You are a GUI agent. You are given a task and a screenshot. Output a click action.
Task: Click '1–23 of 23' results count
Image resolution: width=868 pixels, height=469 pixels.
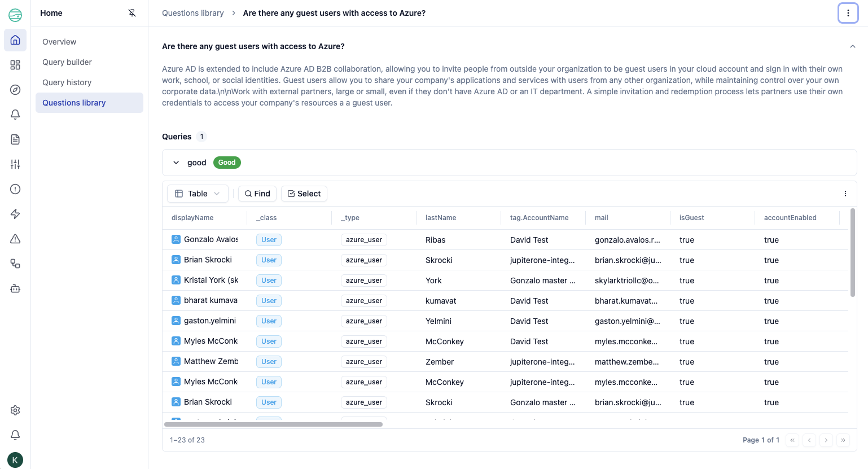187,440
